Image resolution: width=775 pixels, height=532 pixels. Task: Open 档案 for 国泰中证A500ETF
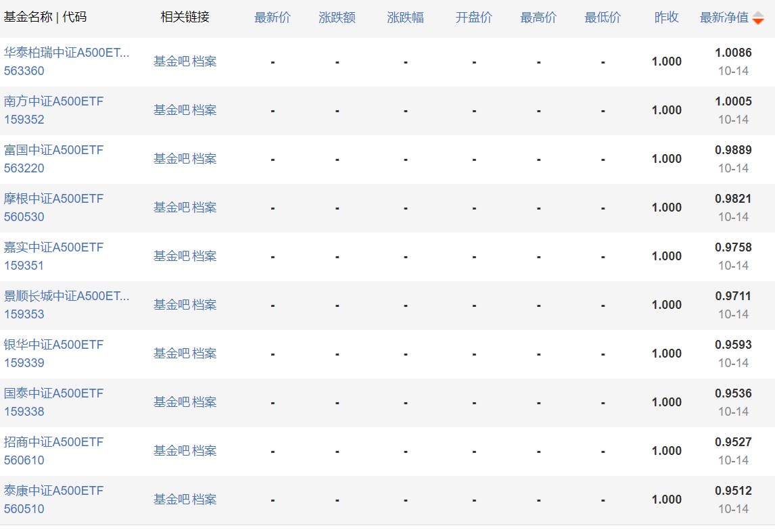(x=205, y=402)
